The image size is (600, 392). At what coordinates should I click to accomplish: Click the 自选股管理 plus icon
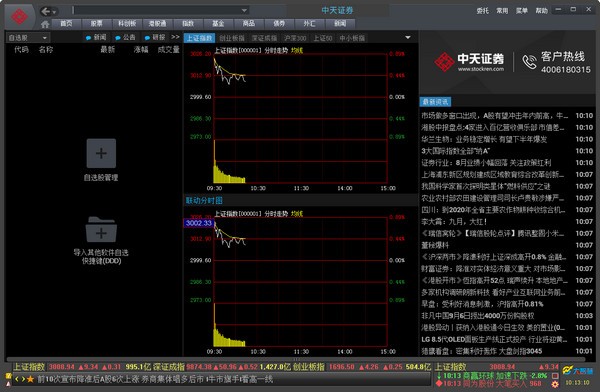pyautogui.click(x=101, y=153)
